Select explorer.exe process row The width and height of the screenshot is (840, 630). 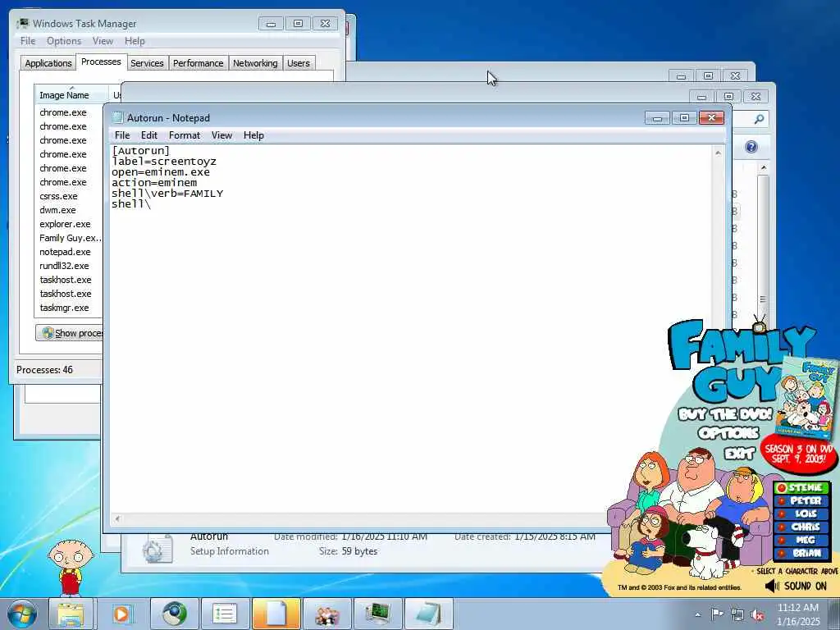(69, 224)
